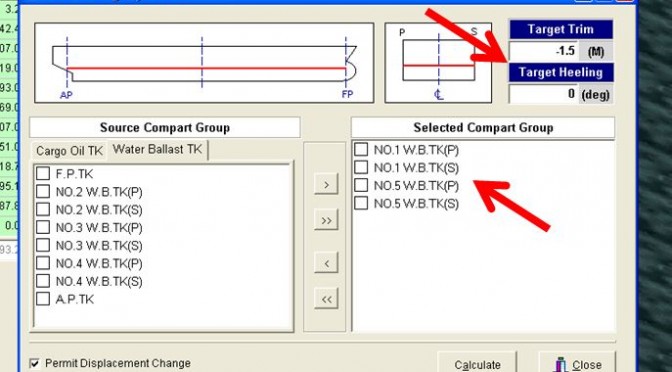Click the single left arrow remove button
The height and width of the screenshot is (372, 672).
coord(326,262)
